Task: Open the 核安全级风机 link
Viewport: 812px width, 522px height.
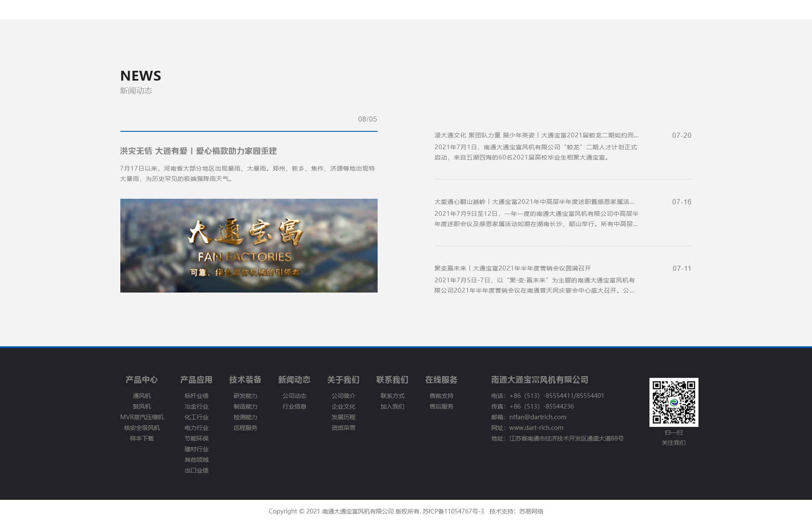Action: tap(142, 428)
